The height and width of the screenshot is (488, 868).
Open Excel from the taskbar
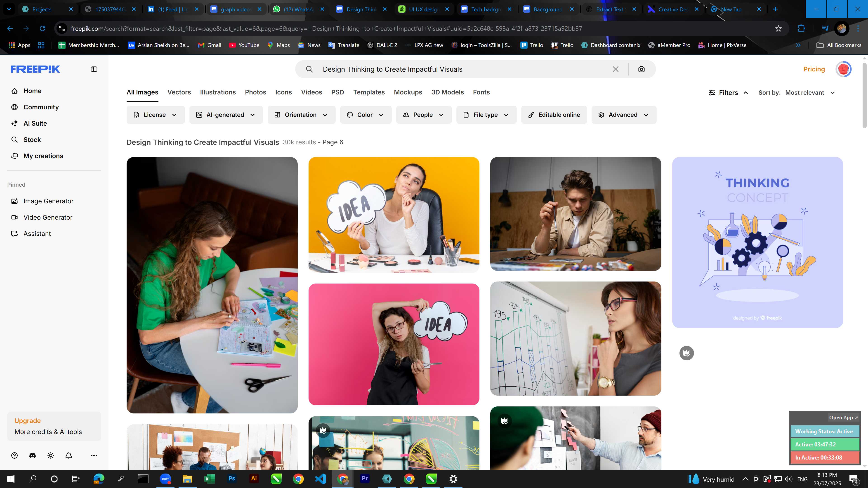pyautogui.click(x=209, y=479)
